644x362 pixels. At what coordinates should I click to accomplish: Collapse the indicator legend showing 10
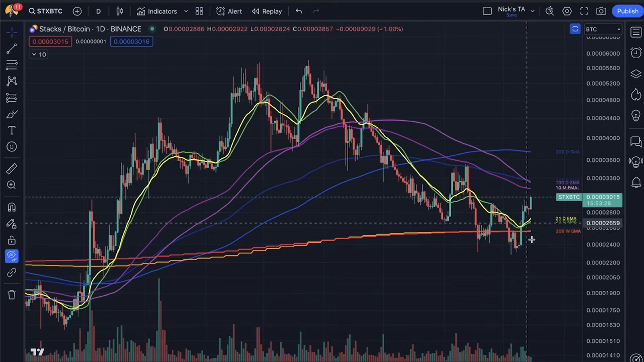tap(39, 54)
